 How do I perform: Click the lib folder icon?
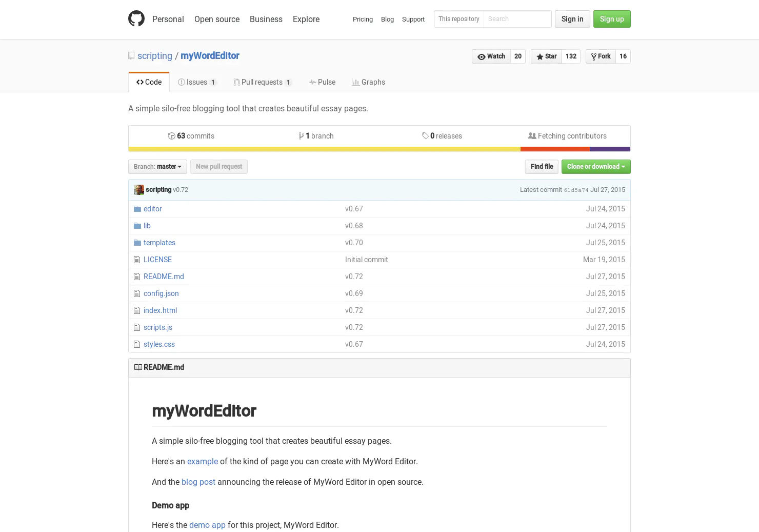[137, 226]
